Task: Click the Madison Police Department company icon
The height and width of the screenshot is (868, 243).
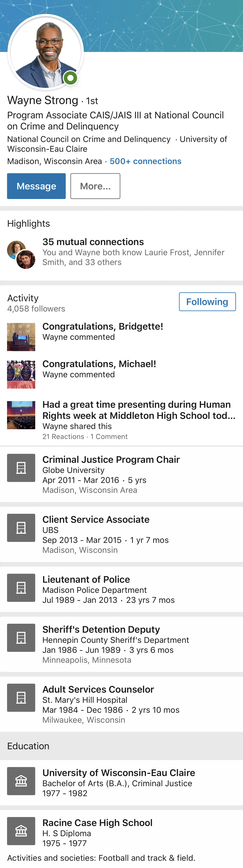Action: tap(21, 588)
